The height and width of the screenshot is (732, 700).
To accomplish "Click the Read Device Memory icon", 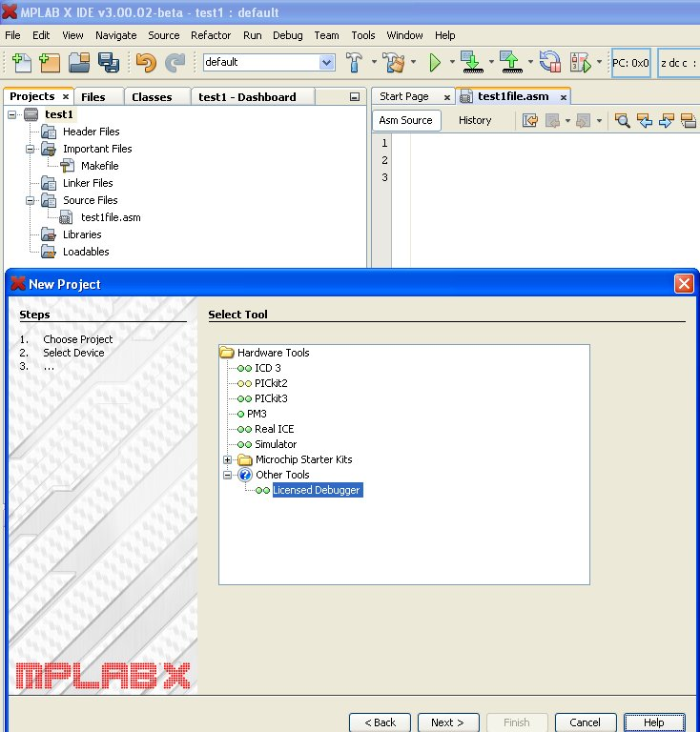I will (511, 62).
